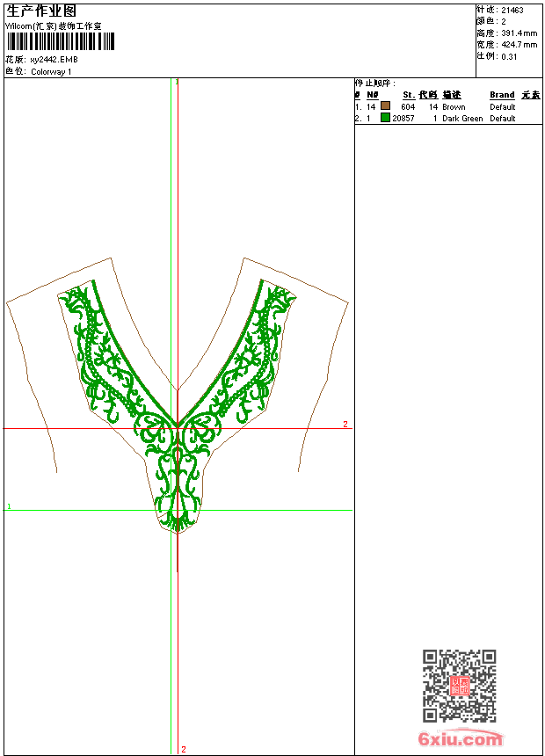Click the Dark Green color swatch in row 2

click(x=385, y=118)
